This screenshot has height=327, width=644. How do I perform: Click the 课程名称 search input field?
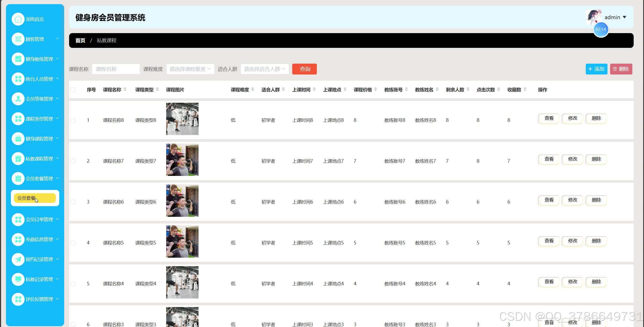click(116, 69)
